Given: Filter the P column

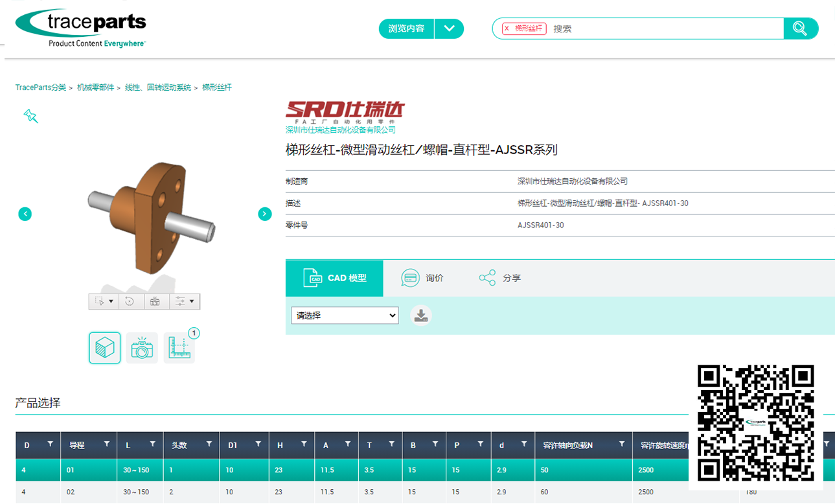Looking at the screenshot, I should pyautogui.click(x=480, y=444).
